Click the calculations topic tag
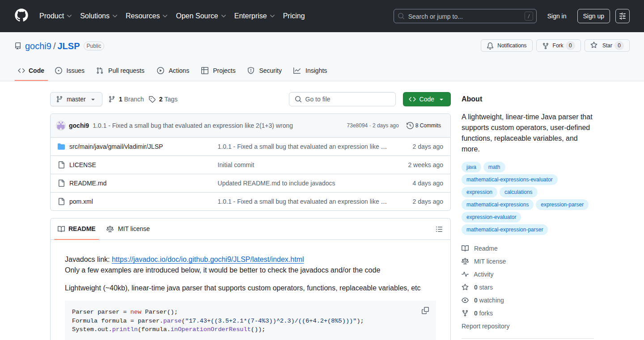This screenshot has height=340, width=644. tap(518, 192)
